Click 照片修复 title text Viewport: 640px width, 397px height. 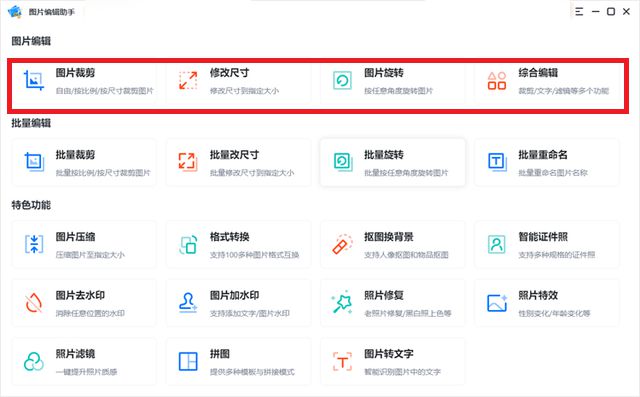point(384,295)
